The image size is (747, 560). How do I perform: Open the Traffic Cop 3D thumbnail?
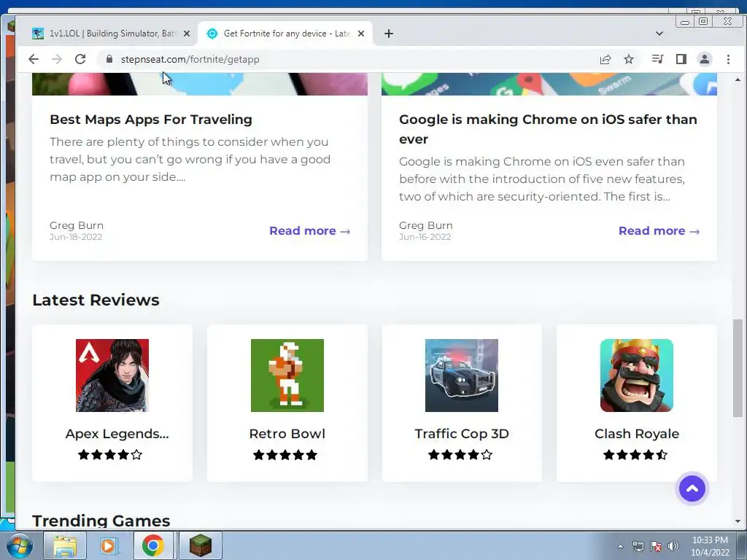(462, 376)
